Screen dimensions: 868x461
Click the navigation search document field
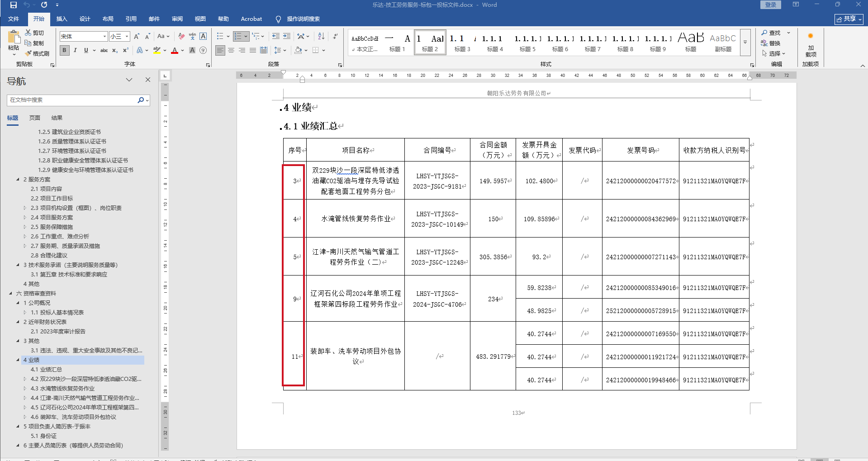(x=72, y=100)
